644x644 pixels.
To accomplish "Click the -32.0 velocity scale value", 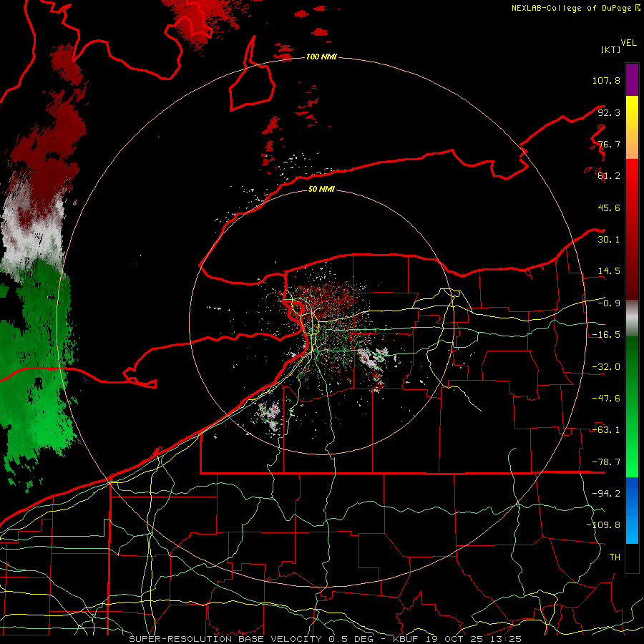I will coord(606,367).
